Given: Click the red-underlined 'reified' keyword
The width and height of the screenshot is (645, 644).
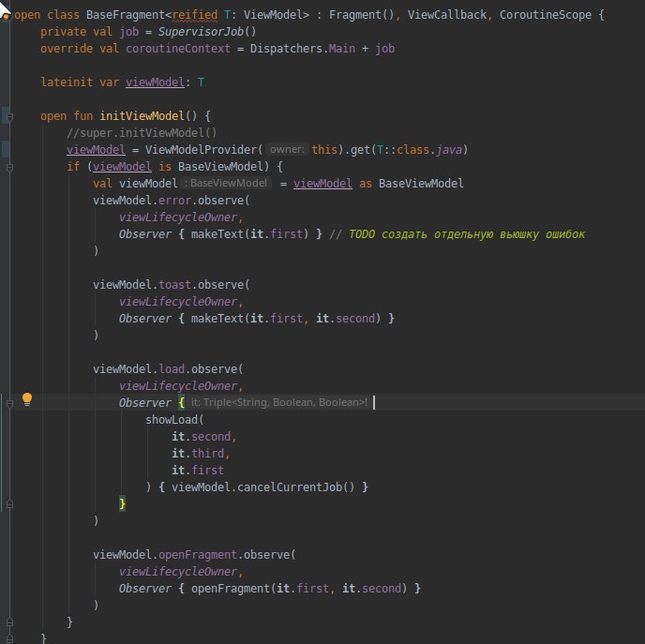Looking at the screenshot, I should pyautogui.click(x=195, y=15).
